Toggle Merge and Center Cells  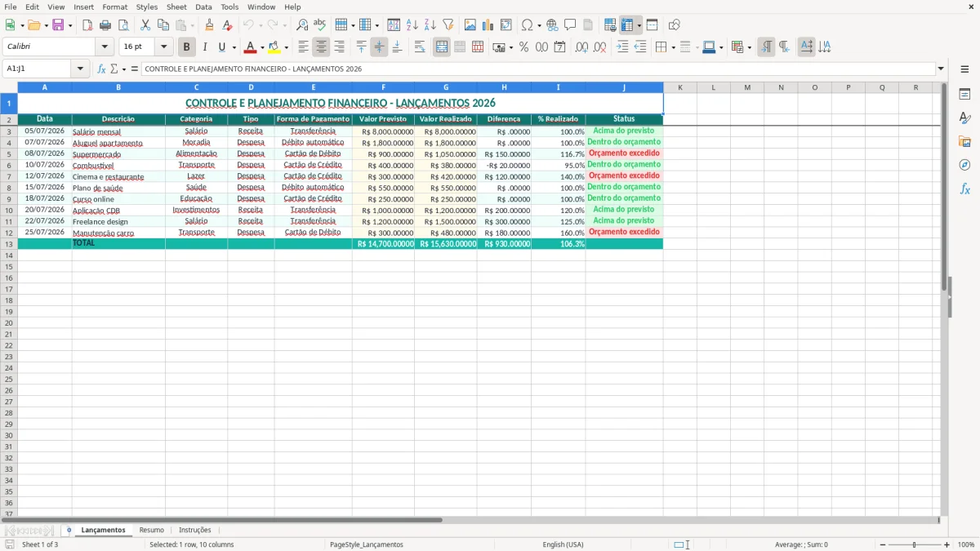click(442, 47)
